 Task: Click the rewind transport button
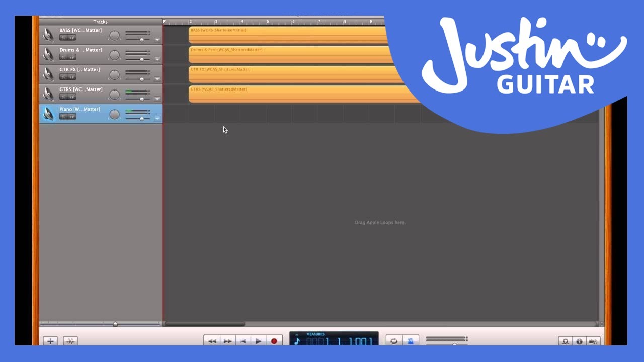[212, 341]
